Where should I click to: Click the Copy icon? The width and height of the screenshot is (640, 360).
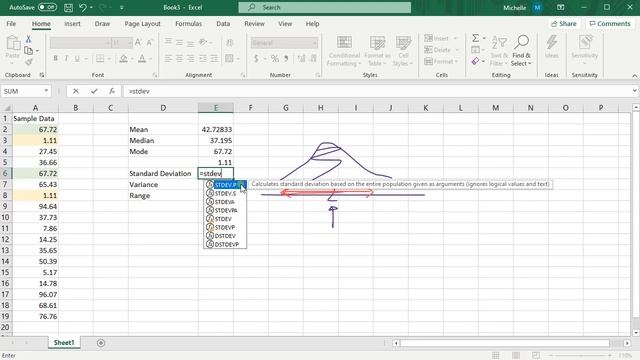28,51
